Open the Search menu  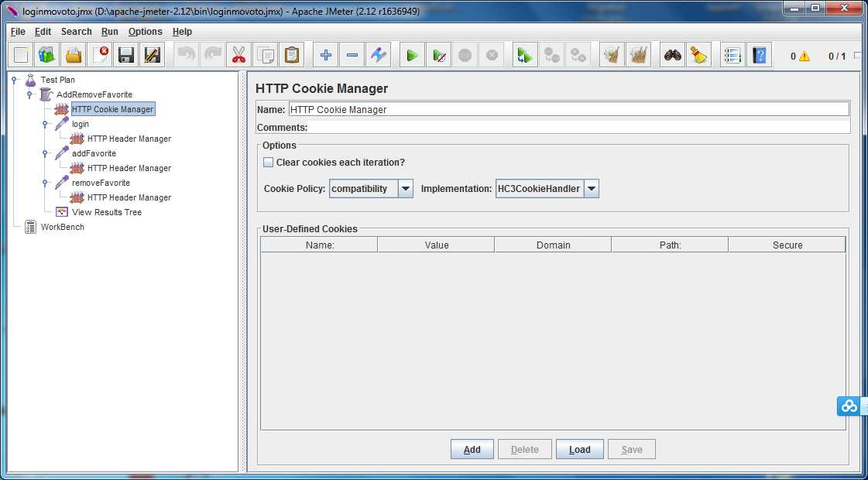(x=77, y=32)
